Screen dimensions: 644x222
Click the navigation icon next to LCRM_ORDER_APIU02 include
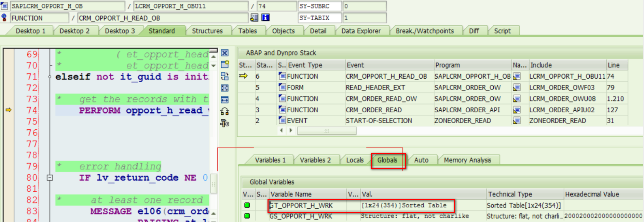click(x=517, y=110)
